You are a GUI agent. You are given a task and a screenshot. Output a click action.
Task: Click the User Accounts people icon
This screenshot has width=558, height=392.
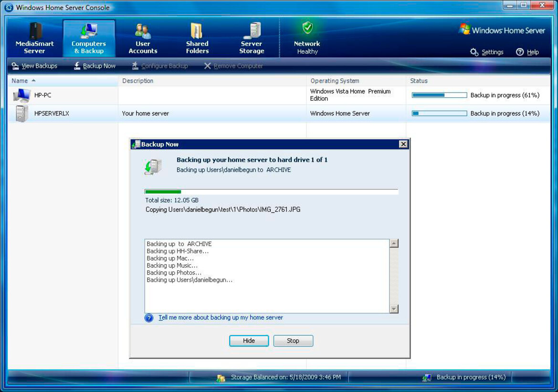tap(143, 31)
